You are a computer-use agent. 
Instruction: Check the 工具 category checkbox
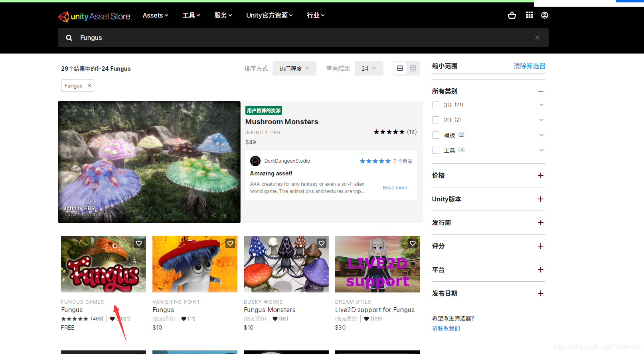tap(436, 150)
